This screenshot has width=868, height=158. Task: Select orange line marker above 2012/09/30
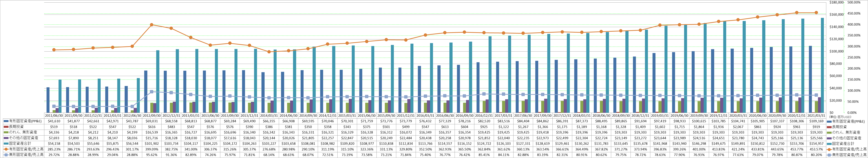coord(152,24)
